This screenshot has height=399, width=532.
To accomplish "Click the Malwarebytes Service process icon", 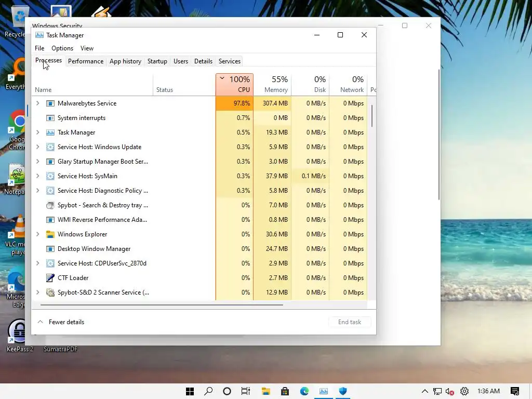I will tap(50, 103).
